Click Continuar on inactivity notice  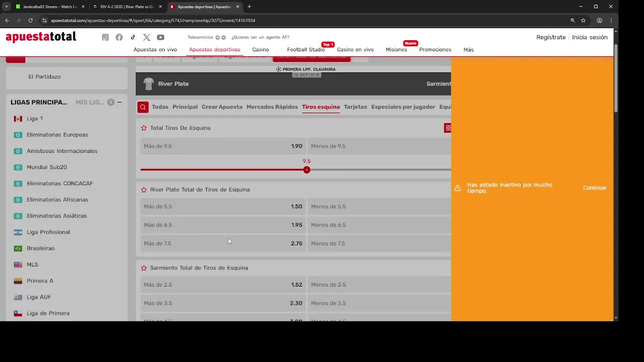pos(595,188)
